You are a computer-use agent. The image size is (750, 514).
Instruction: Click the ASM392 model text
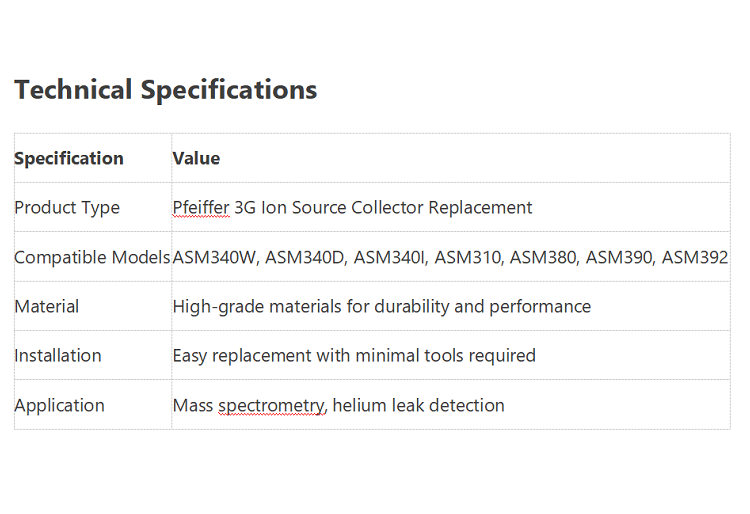(x=695, y=257)
